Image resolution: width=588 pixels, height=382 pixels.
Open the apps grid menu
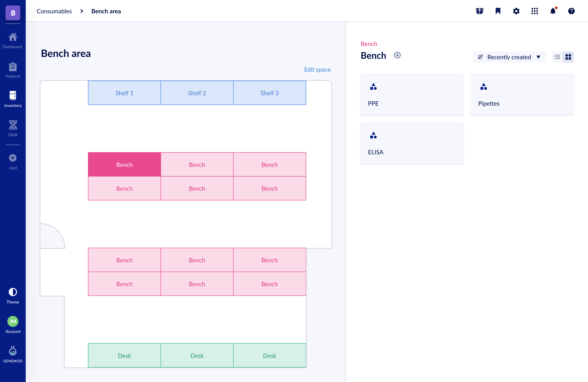(x=535, y=11)
